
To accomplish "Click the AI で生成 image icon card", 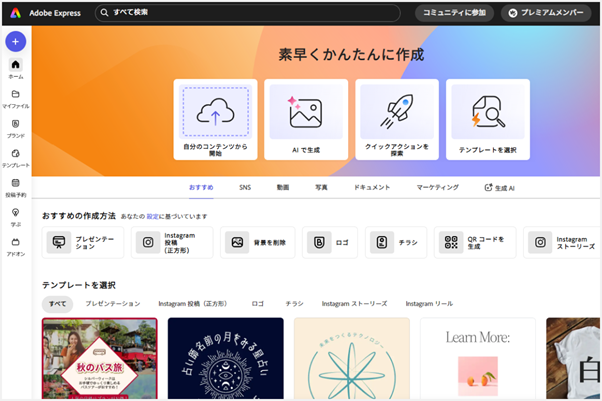I will [306, 119].
